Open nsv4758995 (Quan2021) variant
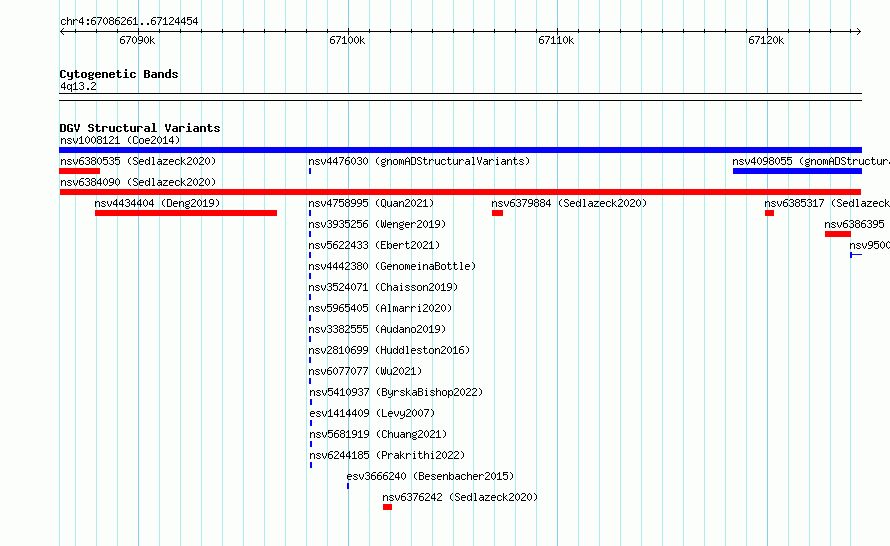The width and height of the screenshot is (890, 546). (x=371, y=203)
